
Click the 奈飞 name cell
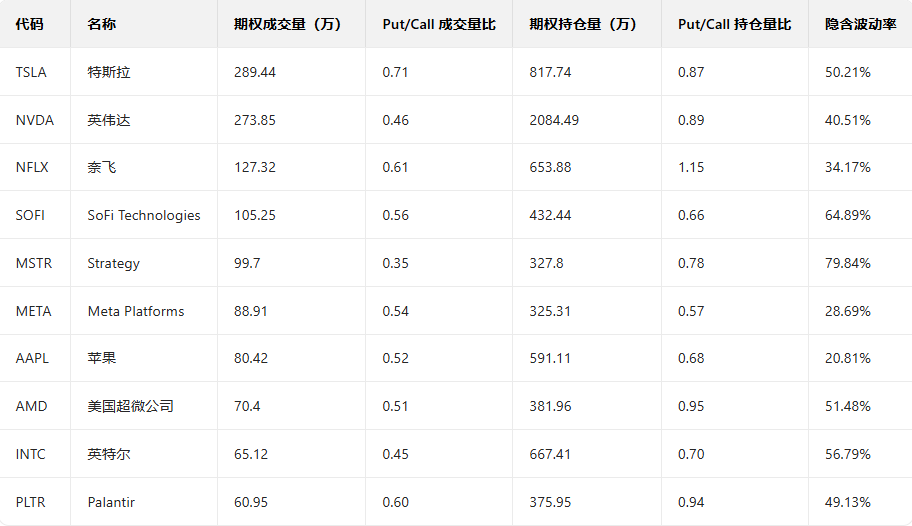pyautogui.click(x=101, y=167)
